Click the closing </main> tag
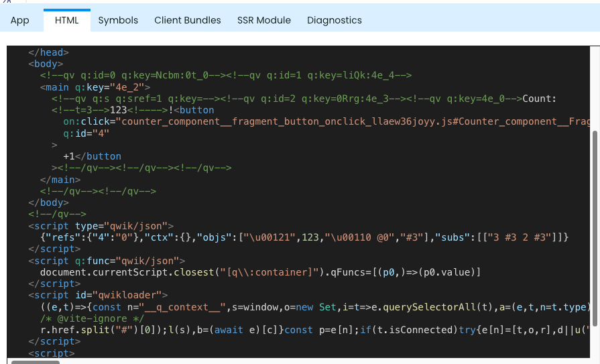The width and height of the screenshot is (600, 364). 60,180
